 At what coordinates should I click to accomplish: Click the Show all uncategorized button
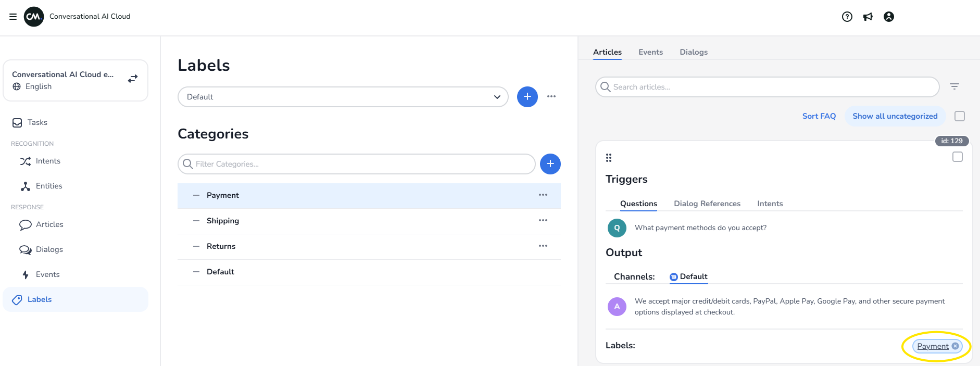pyautogui.click(x=895, y=116)
